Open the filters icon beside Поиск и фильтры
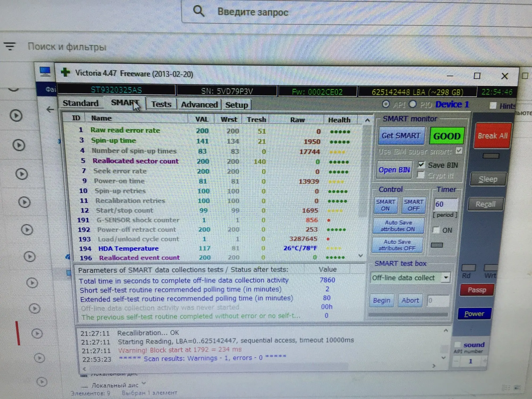This screenshot has height=399, width=532. [x=10, y=46]
